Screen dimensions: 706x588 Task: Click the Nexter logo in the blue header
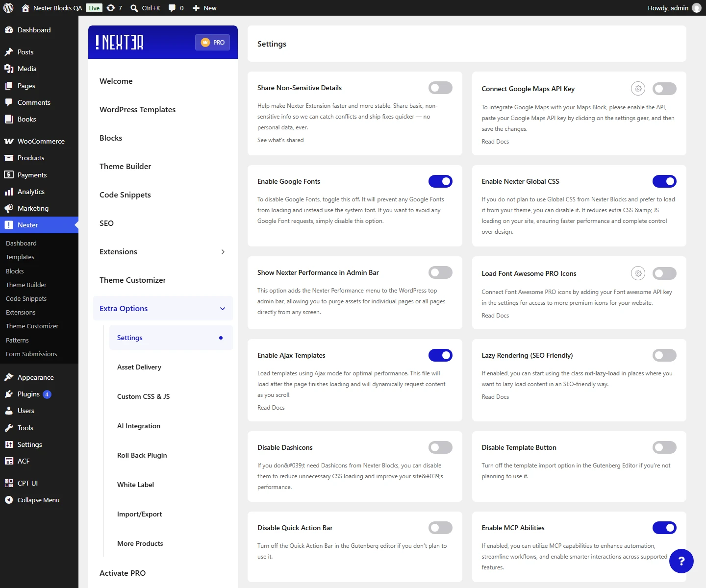tap(120, 42)
